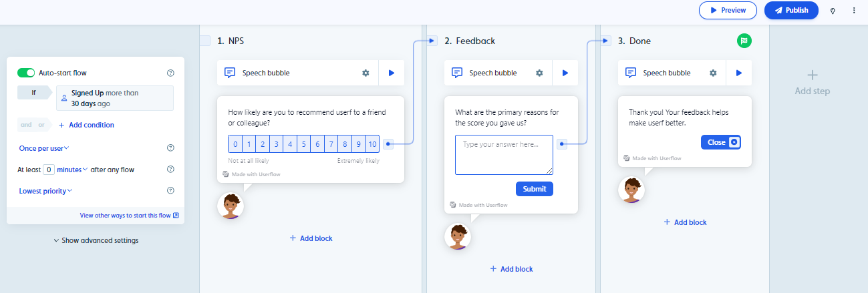Open the three-dot more options menu
Image resolution: width=868 pixels, height=293 pixels.
(854, 11)
